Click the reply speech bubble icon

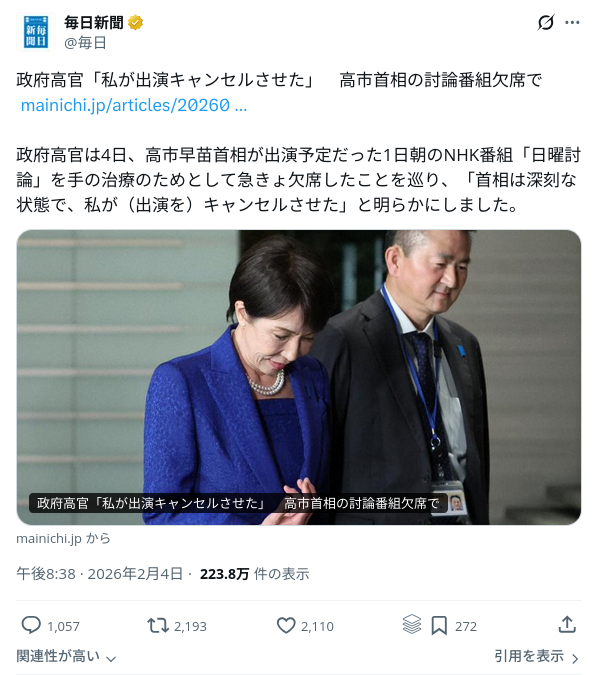tap(31, 625)
